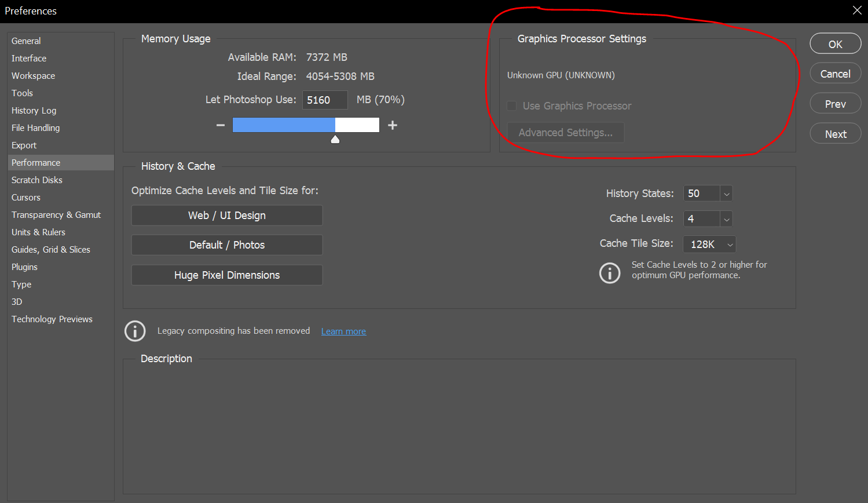This screenshot has height=503, width=868.
Task: Switch to the Scratch Disks section
Action: coord(36,180)
